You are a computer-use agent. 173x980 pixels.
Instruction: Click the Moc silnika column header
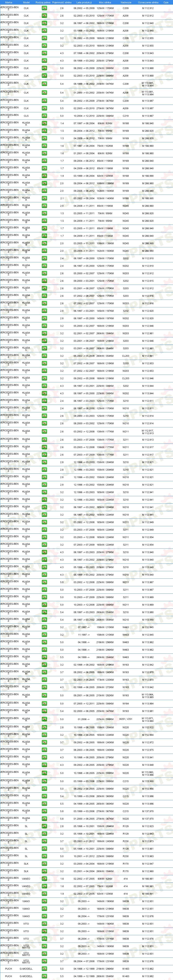click(105, 2)
